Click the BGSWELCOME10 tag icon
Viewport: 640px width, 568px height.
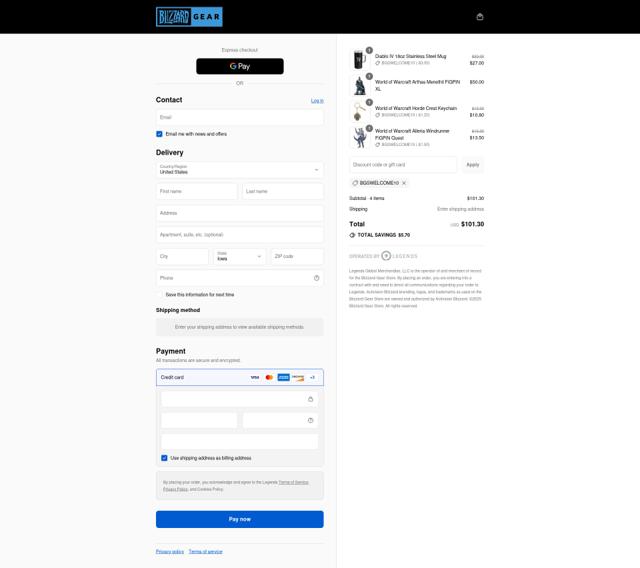tap(355, 183)
